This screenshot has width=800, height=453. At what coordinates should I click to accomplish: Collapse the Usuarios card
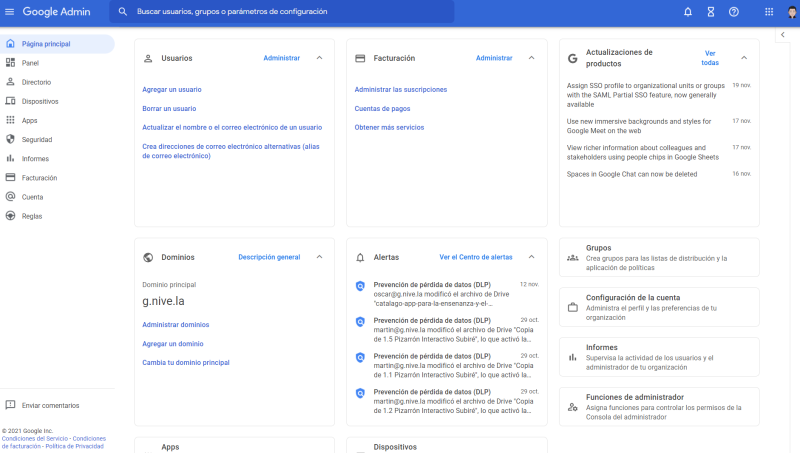pos(319,58)
